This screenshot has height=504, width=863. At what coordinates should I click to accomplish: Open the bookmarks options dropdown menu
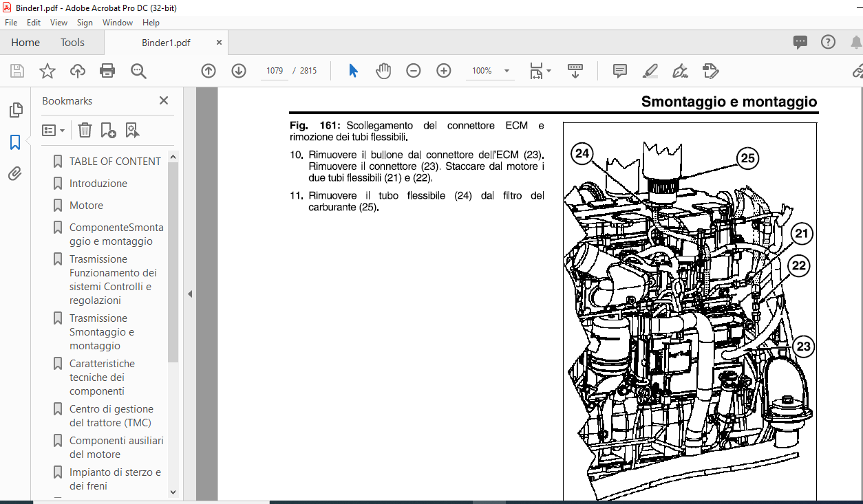pos(53,130)
